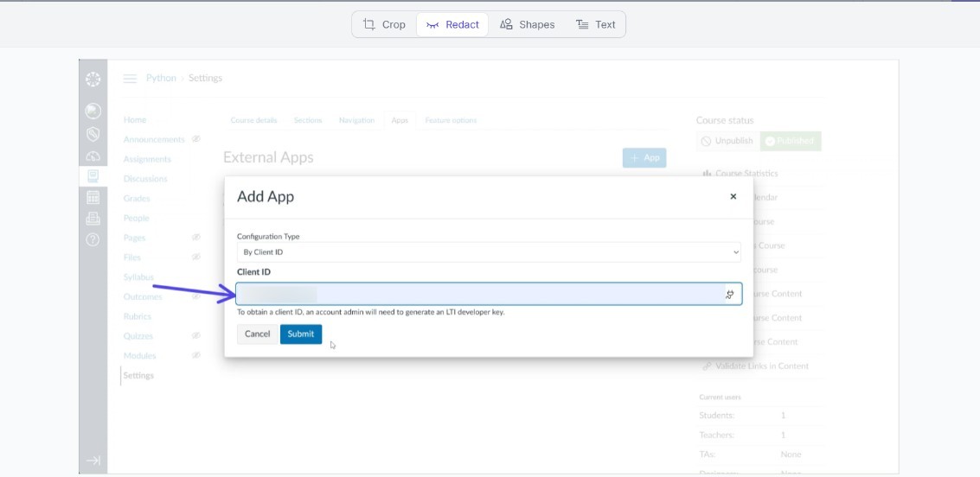Open the Admin shield icon in sidebar
Image resolution: width=980 pixels, height=477 pixels.
point(93,134)
